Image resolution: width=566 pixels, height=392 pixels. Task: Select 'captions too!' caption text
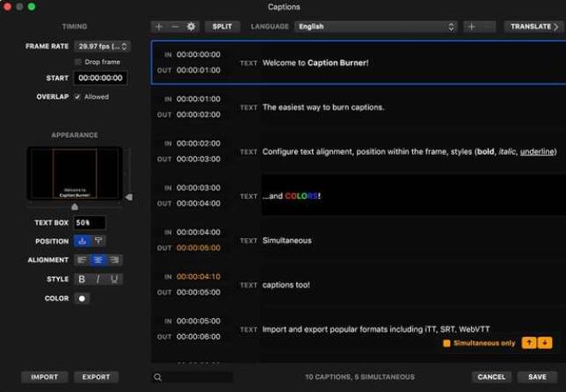pos(287,285)
